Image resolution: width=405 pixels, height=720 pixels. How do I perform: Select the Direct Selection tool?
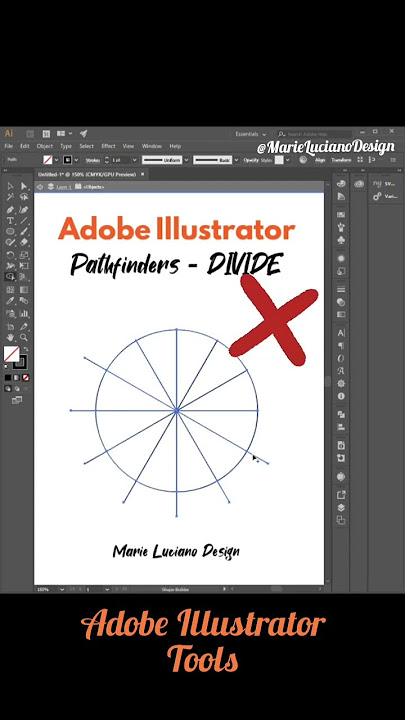pos(24,186)
